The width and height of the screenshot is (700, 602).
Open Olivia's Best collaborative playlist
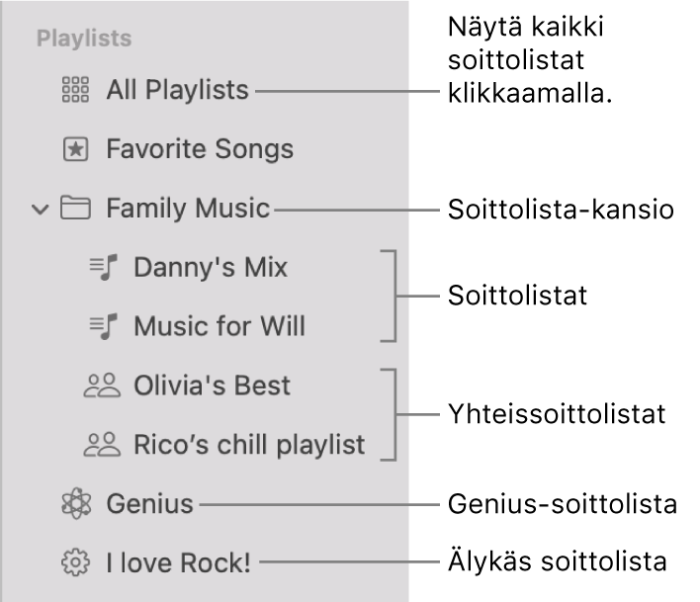pyautogui.click(x=212, y=386)
